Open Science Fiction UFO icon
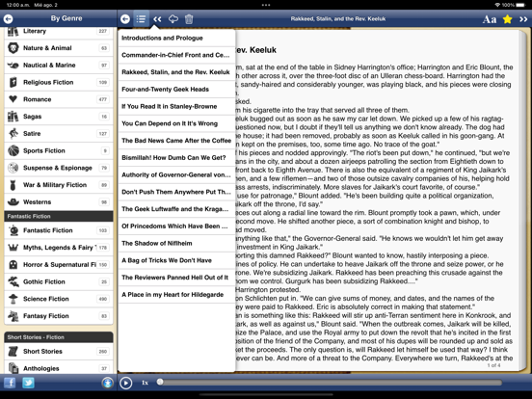Screen dimensions: 532x399 tap(13, 299)
